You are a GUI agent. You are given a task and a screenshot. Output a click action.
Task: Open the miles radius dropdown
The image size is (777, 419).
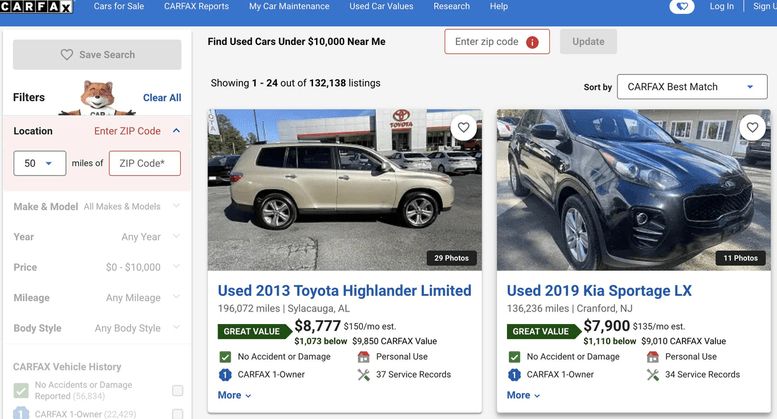(x=40, y=163)
